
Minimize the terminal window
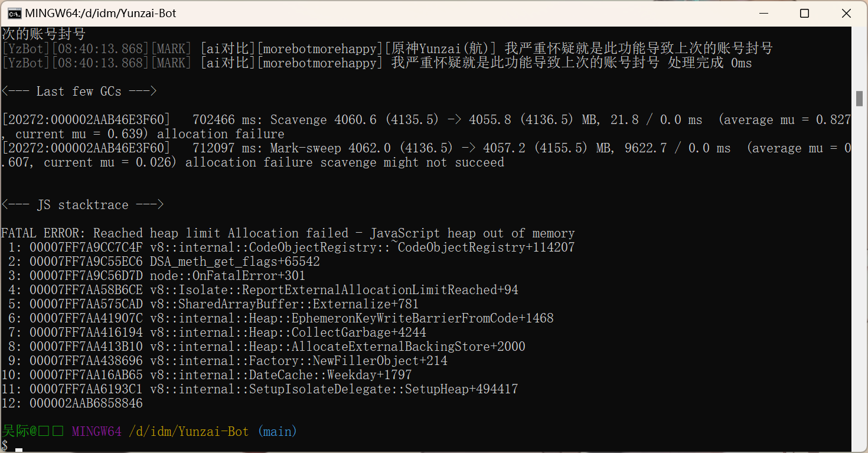point(763,13)
